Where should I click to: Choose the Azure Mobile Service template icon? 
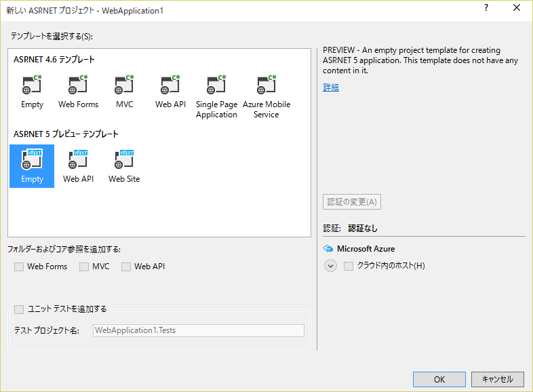click(266, 85)
